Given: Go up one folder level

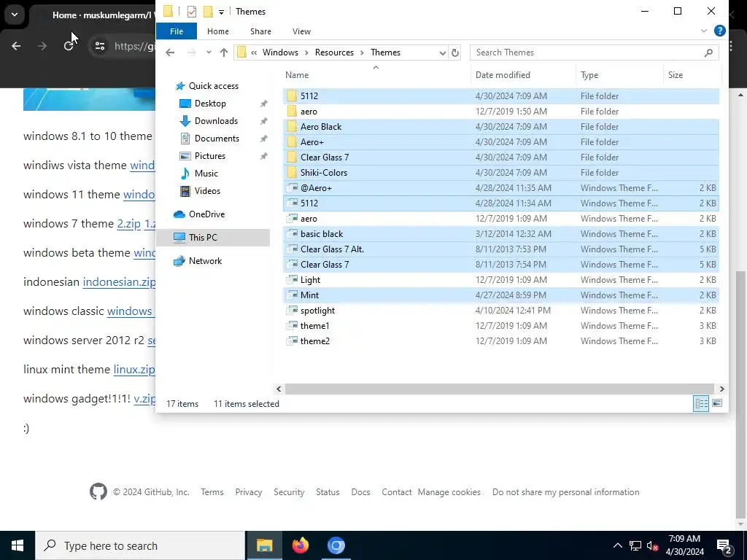Looking at the screenshot, I should pos(224,52).
